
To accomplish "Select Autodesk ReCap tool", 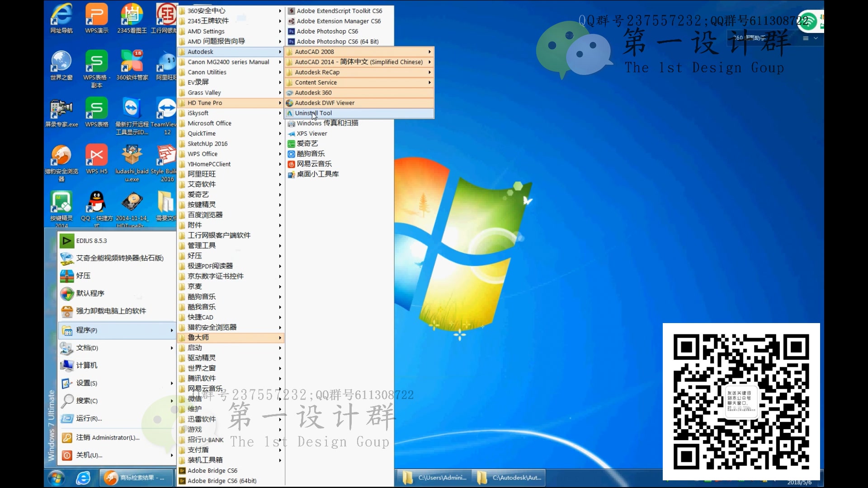I will (x=317, y=71).
